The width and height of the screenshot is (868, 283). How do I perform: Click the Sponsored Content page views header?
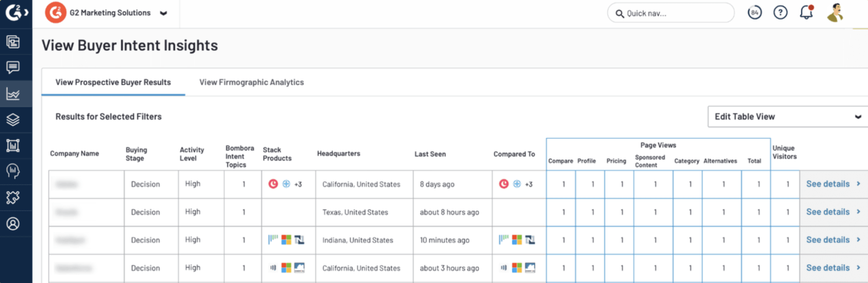click(650, 161)
